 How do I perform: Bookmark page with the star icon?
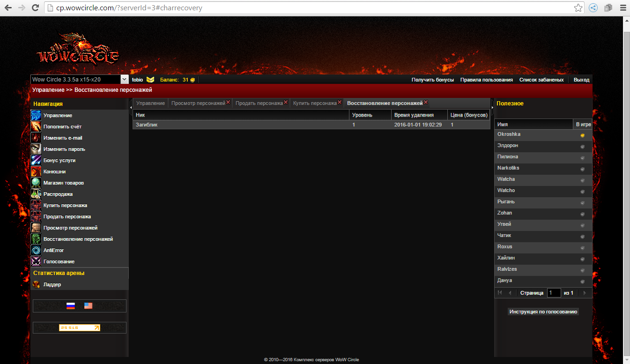[x=578, y=8]
